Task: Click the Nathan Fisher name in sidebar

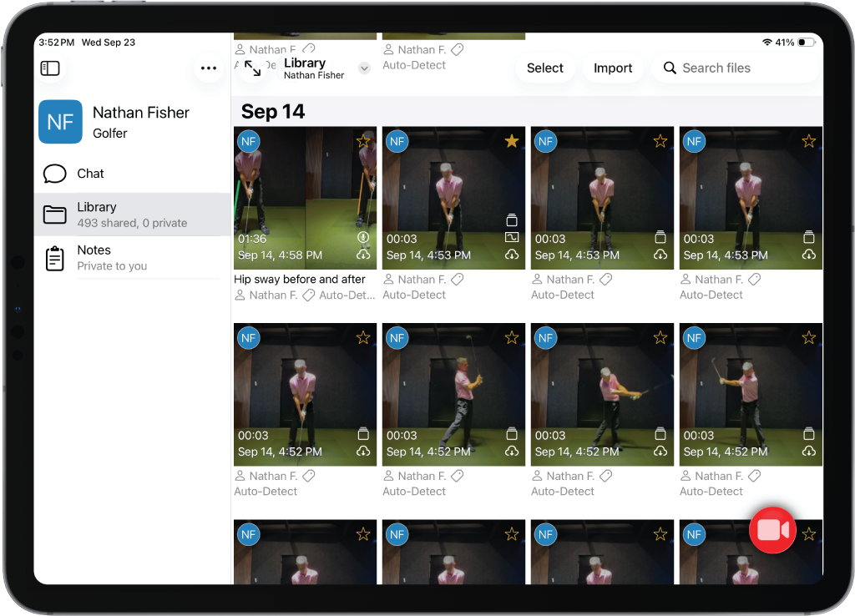Action: pos(141,113)
